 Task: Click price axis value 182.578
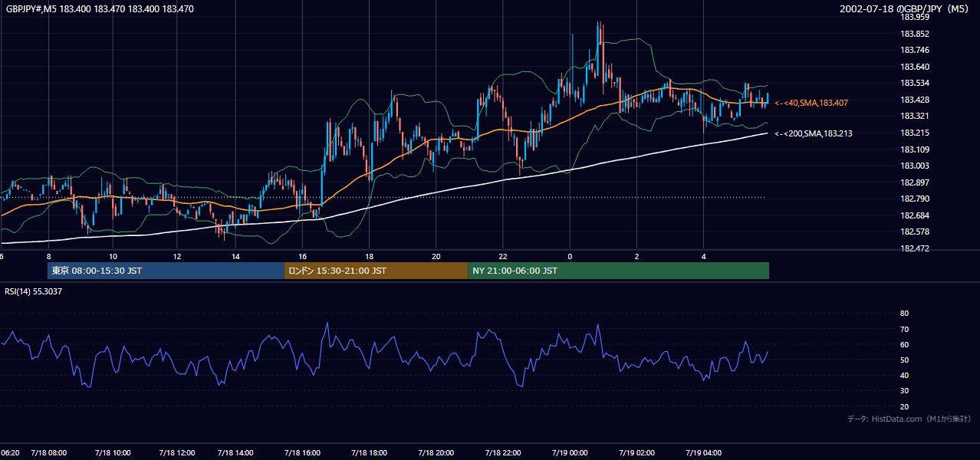[x=914, y=232]
